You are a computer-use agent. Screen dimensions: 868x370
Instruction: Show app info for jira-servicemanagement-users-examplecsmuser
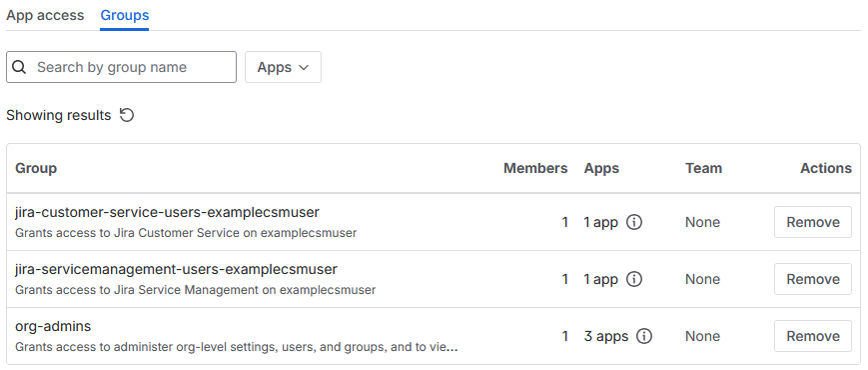634,279
